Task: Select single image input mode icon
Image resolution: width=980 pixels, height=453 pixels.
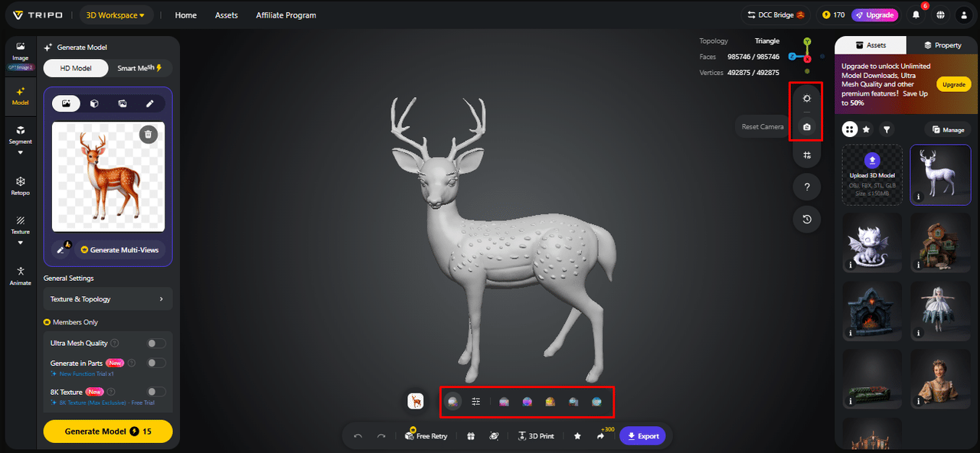Action: click(x=67, y=103)
